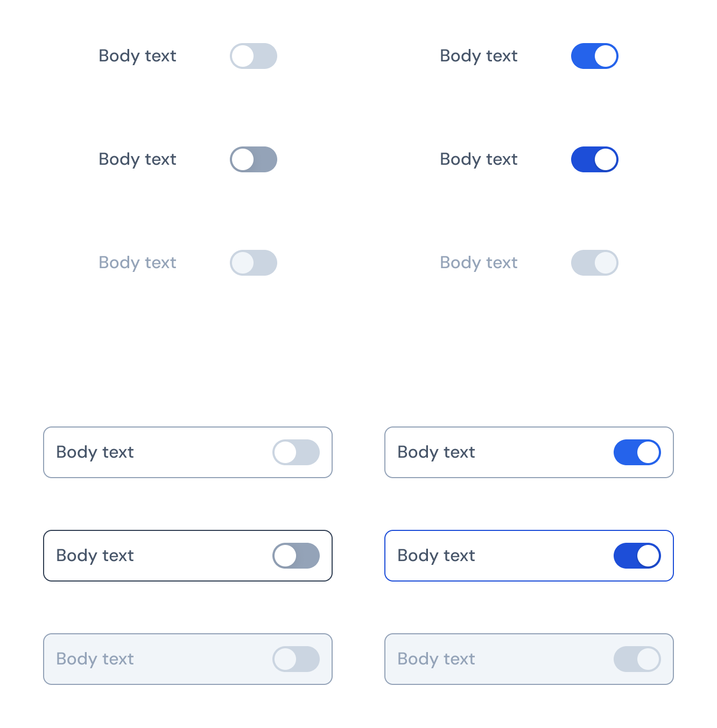Select the Body text label beside dark blue borderless toggle
This screenshot has width=717, height=728.
coord(479,159)
